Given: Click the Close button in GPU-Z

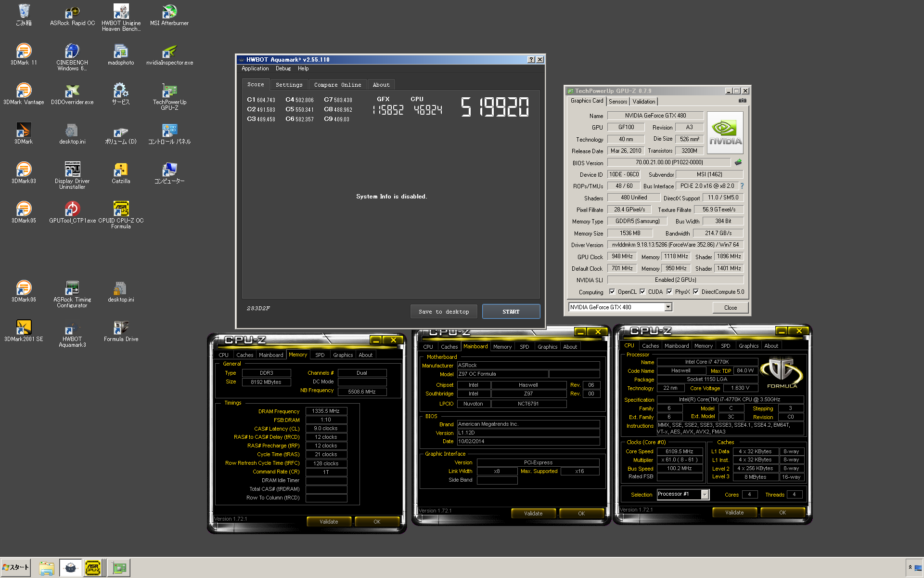Looking at the screenshot, I should click(730, 308).
